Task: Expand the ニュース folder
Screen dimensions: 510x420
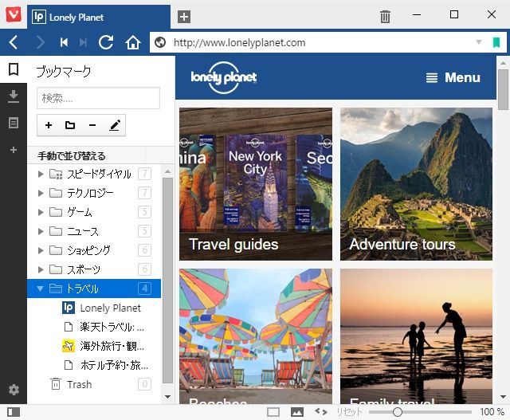Action: [x=41, y=231]
